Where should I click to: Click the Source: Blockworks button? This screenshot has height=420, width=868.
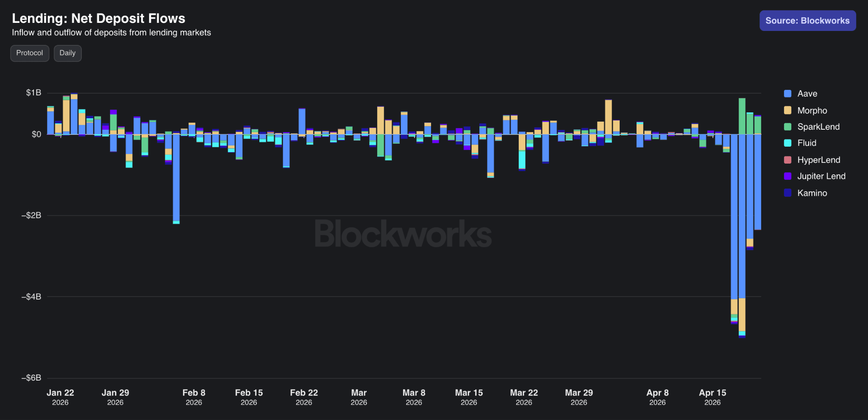807,21
